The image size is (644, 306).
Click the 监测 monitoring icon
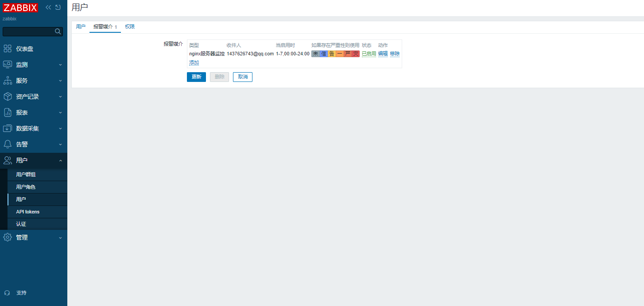click(x=8, y=65)
